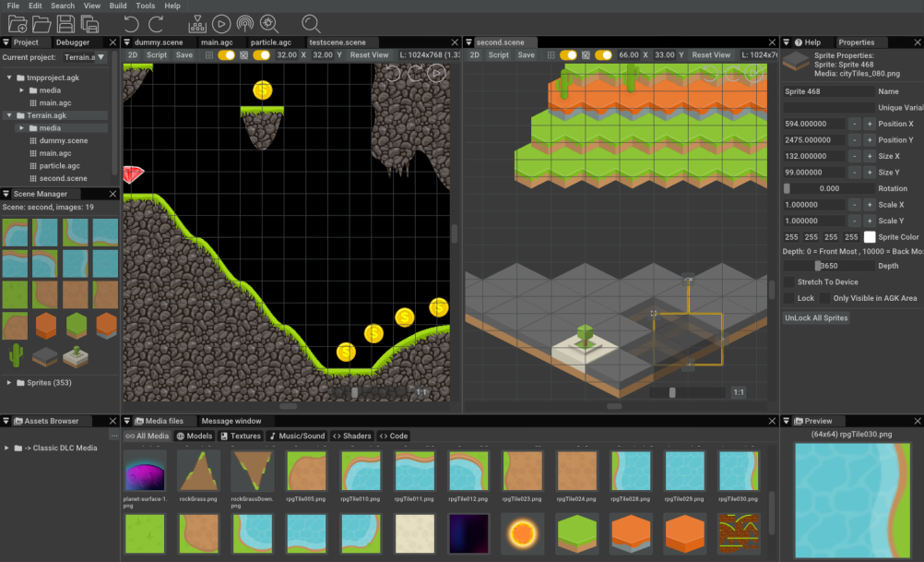
Task: Expand the Sprites (353) tree node
Action: pyautogui.click(x=9, y=382)
